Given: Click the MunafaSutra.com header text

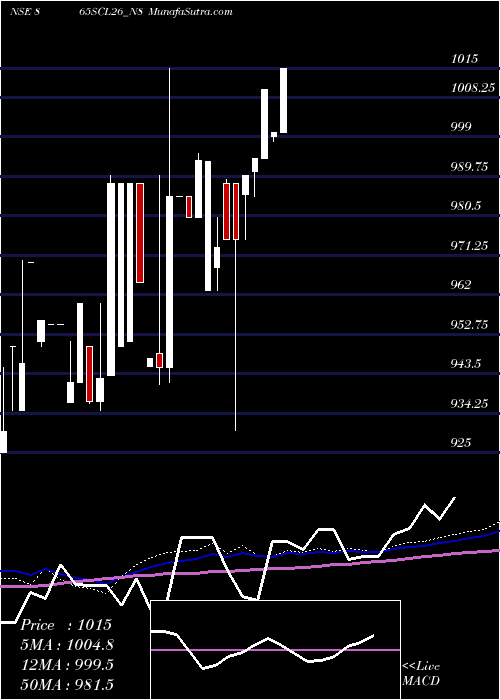Looking at the screenshot, I should [x=190, y=12].
